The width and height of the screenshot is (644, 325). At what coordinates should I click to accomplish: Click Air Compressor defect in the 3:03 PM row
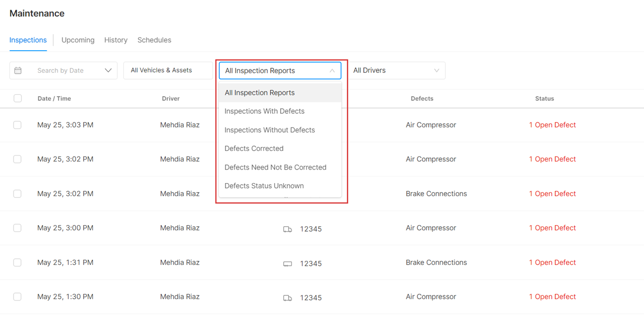click(431, 125)
